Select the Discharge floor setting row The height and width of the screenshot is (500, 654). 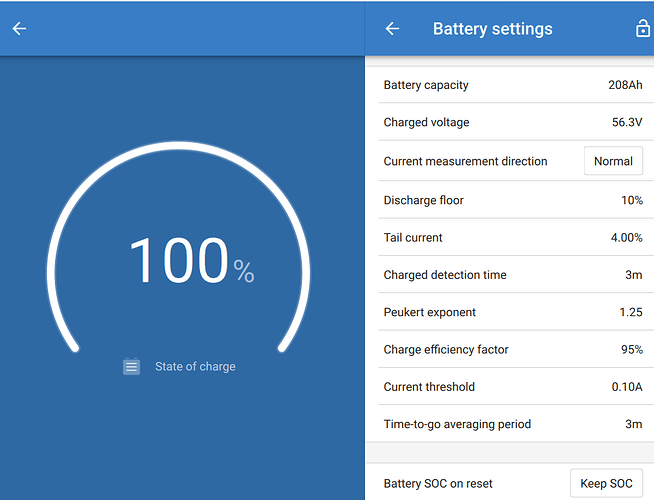(512, 200)
